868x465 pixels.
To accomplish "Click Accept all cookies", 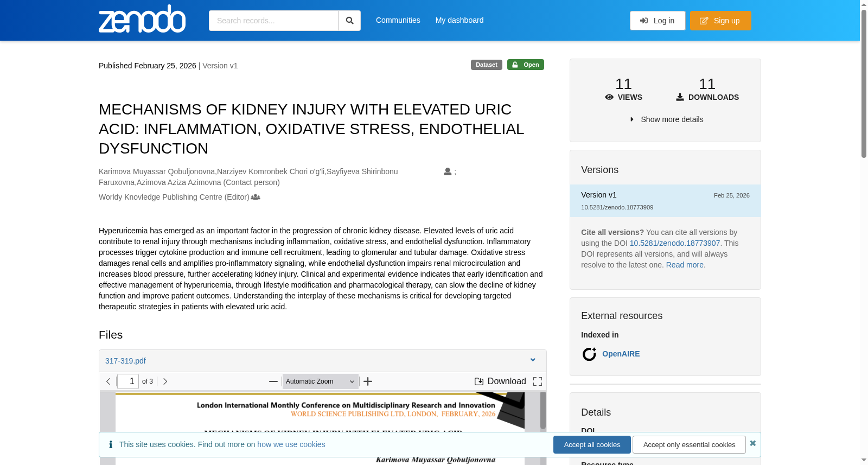I will coord(592,444).
